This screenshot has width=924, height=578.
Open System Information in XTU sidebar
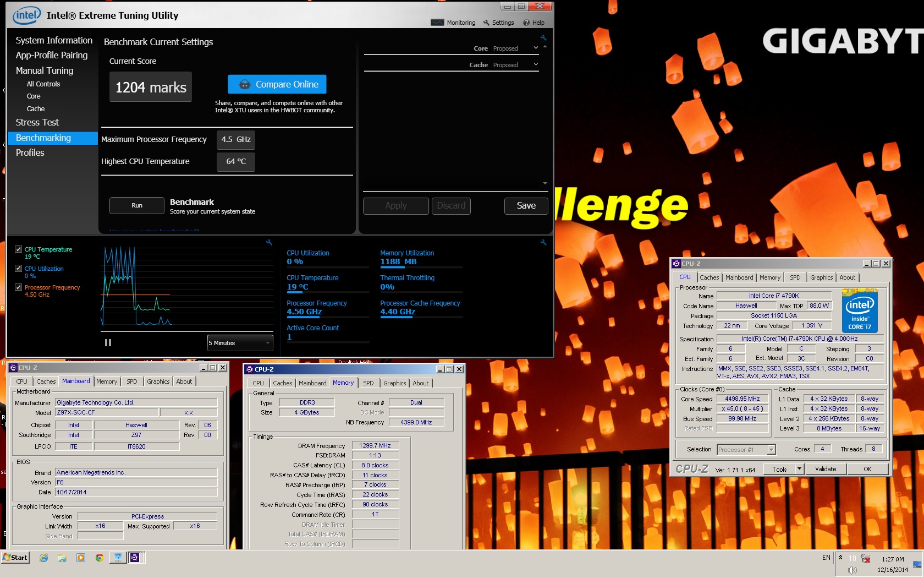54,40
